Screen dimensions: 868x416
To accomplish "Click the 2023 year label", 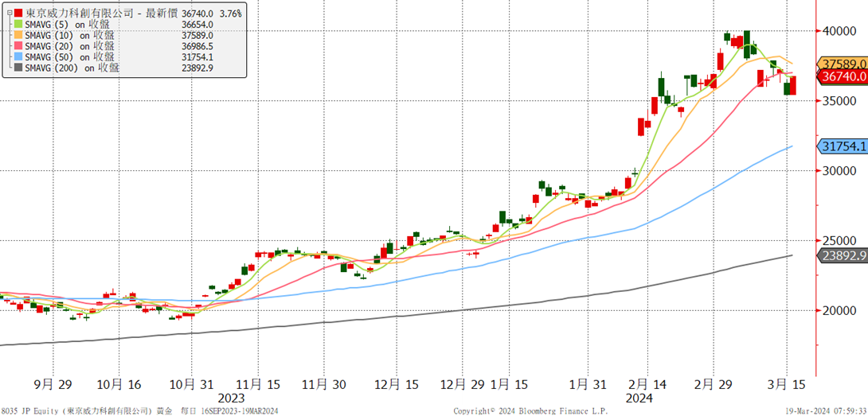I will 232,399.
